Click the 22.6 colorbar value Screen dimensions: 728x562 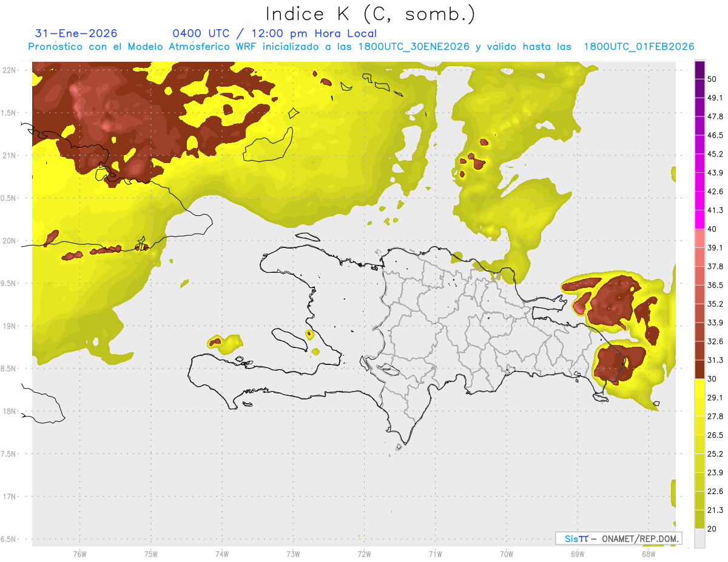[x=715, y=492]
